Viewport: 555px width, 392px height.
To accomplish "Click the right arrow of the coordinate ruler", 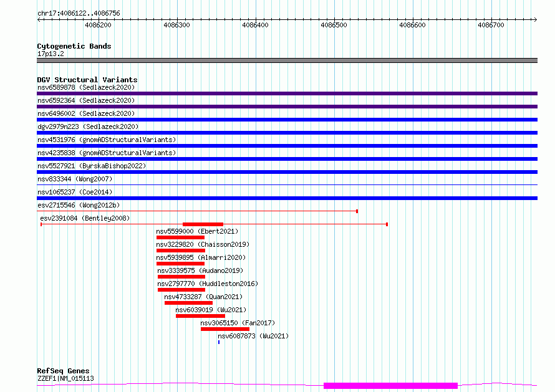I will (x=535, y=19).
